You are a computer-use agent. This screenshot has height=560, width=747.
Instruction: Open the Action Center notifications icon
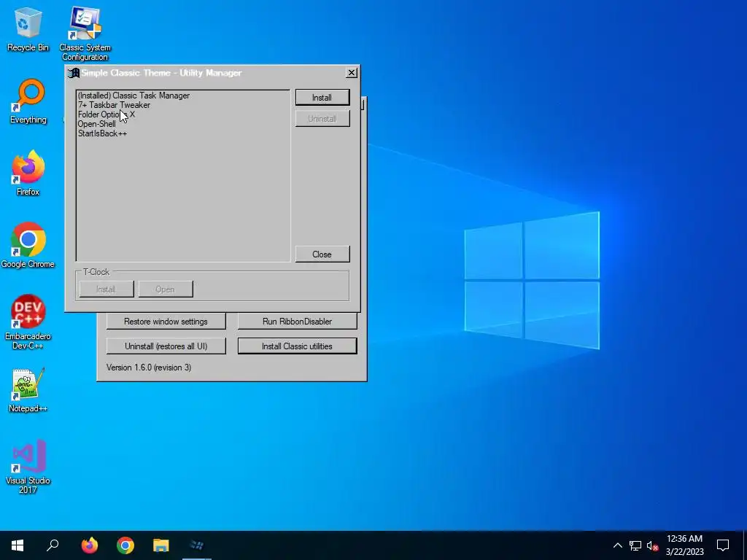pos(723,545)
